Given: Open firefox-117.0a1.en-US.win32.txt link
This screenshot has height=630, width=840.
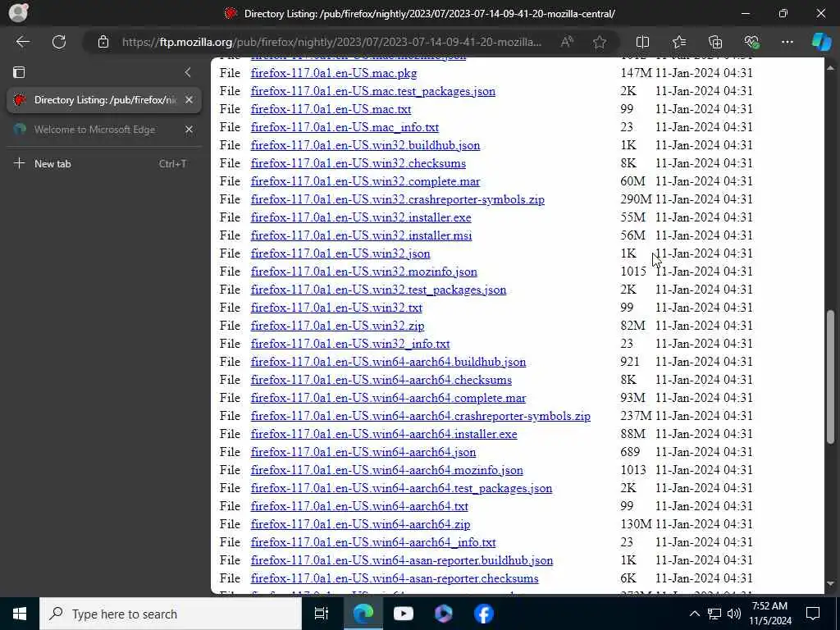Looking at the screenshot, I should tap(336, 308).
